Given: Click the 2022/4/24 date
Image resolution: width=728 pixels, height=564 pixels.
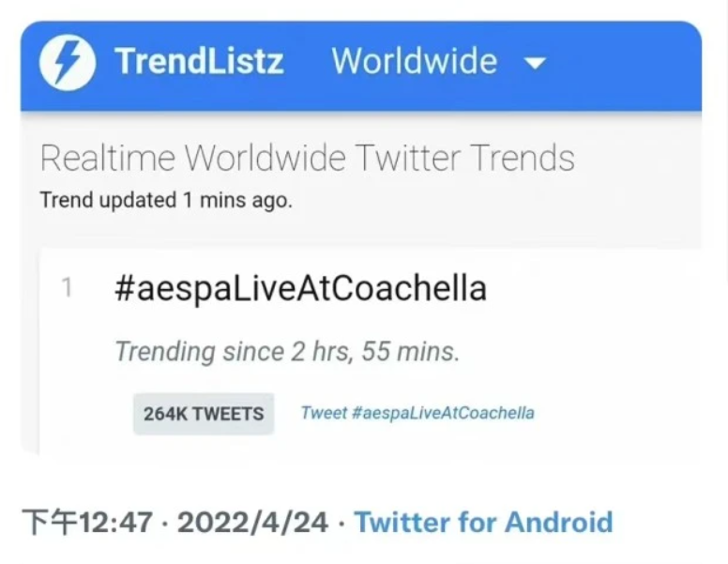Looking at the screenshot, I should 252,522.
